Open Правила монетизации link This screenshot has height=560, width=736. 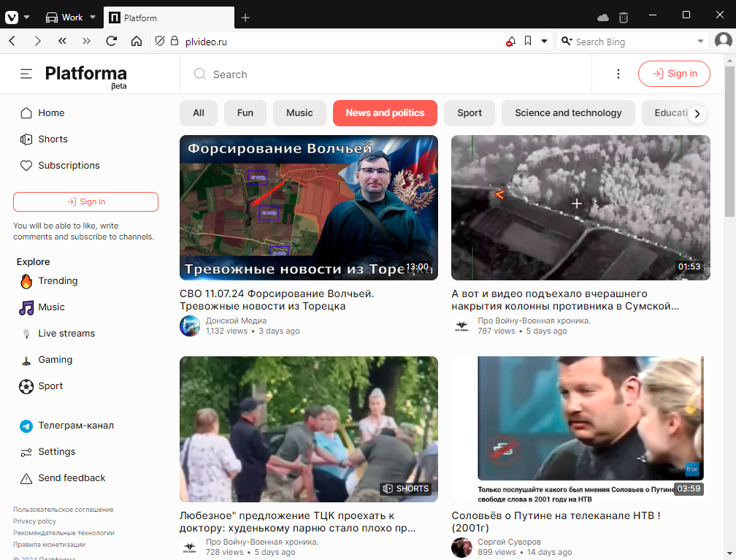50,545
